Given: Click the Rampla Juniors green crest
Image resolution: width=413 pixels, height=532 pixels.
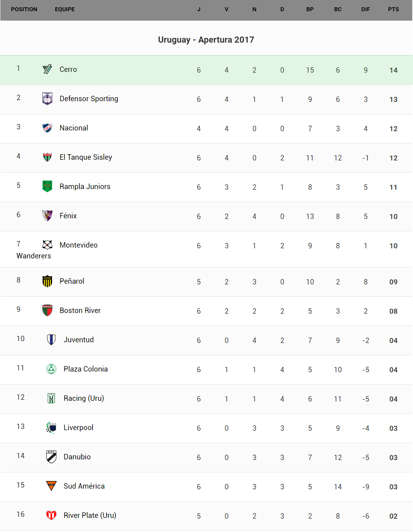Looking at the screenshot, I should [47, 186].
